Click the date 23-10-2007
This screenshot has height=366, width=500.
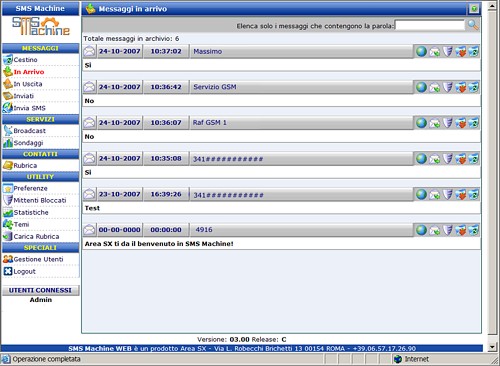click(x=119, y=194)
